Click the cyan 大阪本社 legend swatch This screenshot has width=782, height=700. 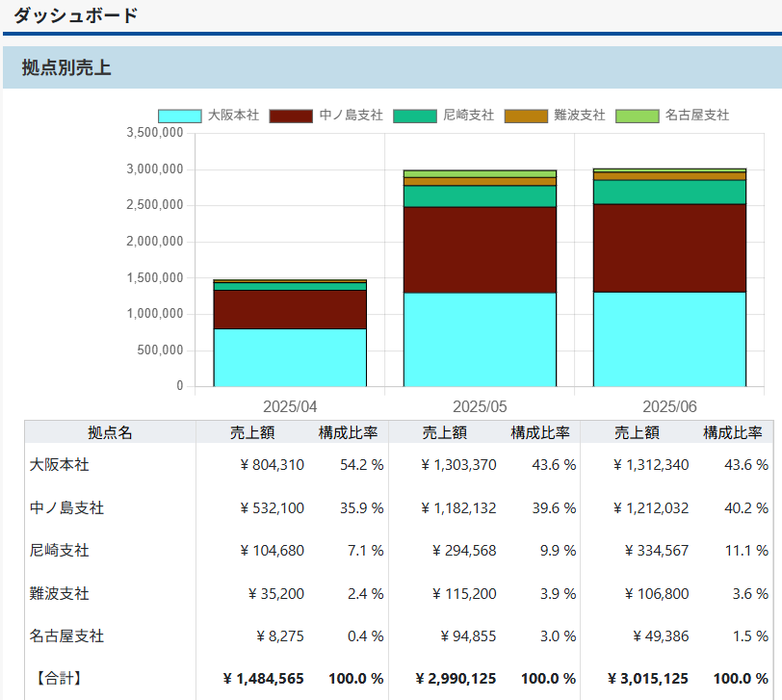(x=179, y=116)
